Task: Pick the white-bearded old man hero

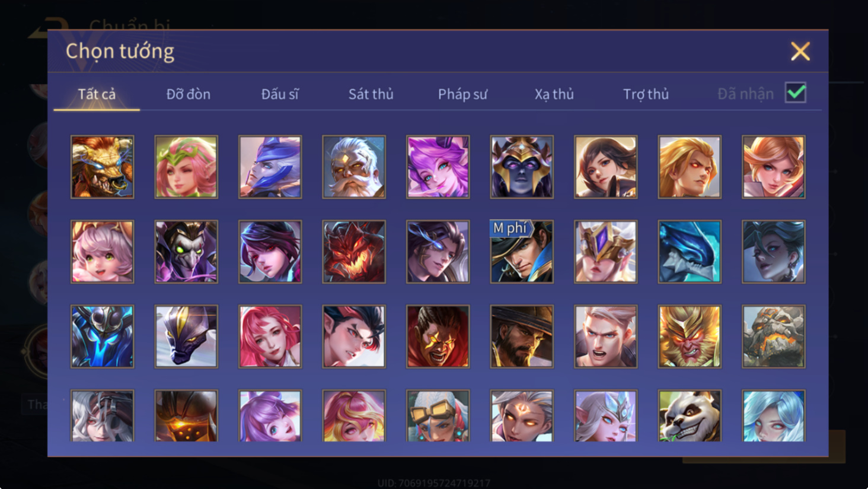Action: [x=354, y=167]
